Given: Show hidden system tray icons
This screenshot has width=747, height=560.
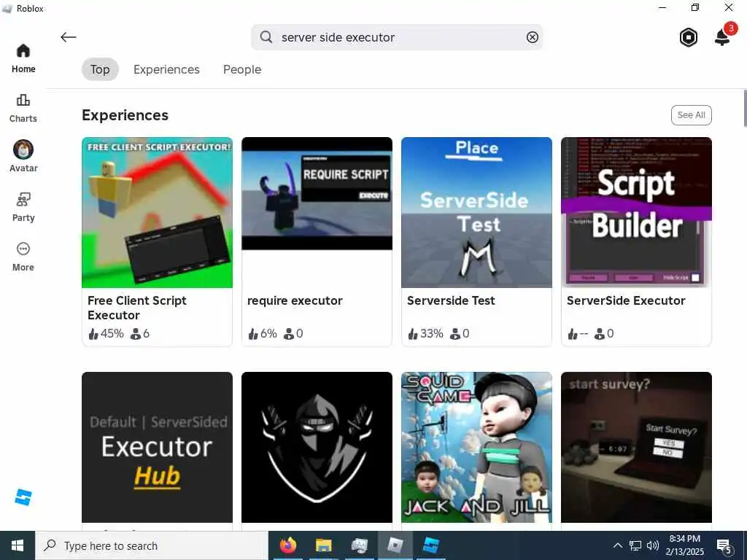Looking at the screenshot, I should pos(617,545).
